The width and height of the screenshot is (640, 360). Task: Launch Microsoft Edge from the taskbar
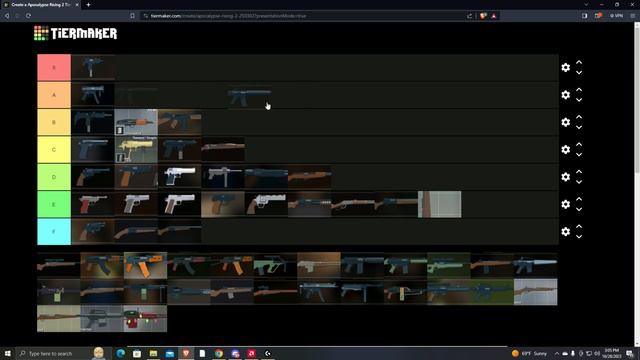pyautogui.click(x=120, y=353)
